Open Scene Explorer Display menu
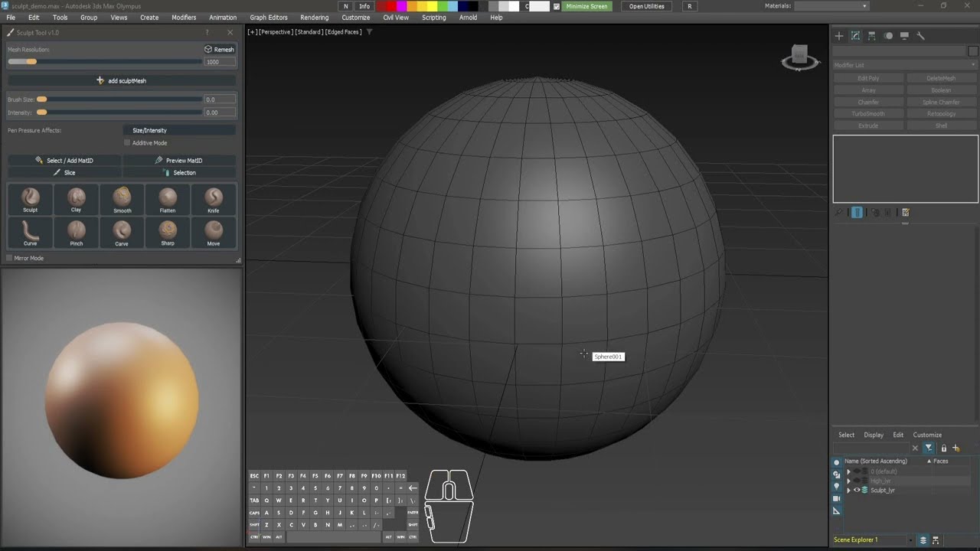The image size is (980, 551). pos(874,435)
